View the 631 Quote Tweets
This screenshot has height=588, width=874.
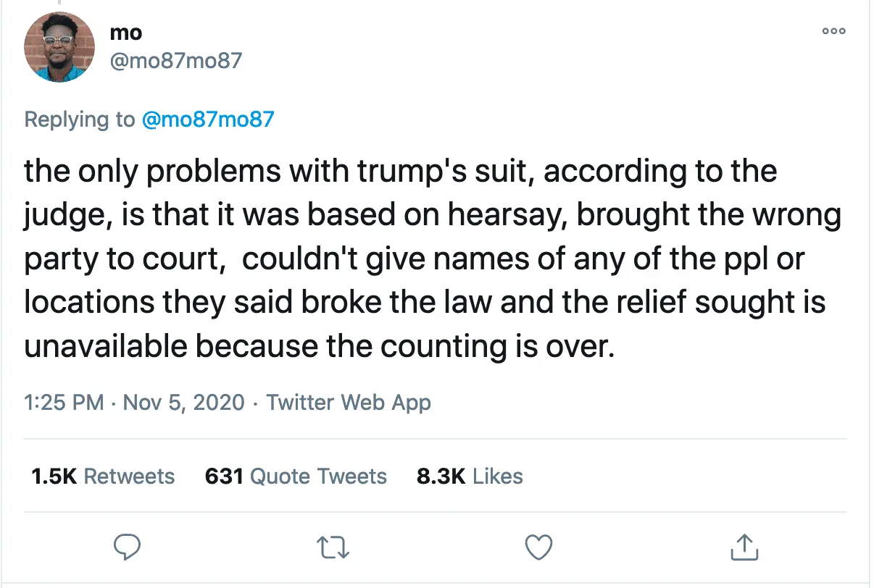coord(296,476)
